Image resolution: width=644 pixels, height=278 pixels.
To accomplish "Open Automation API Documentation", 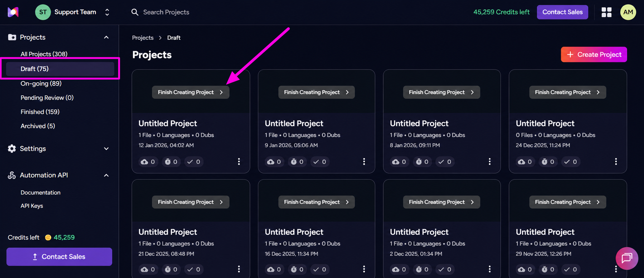I will tap(40, 192).
